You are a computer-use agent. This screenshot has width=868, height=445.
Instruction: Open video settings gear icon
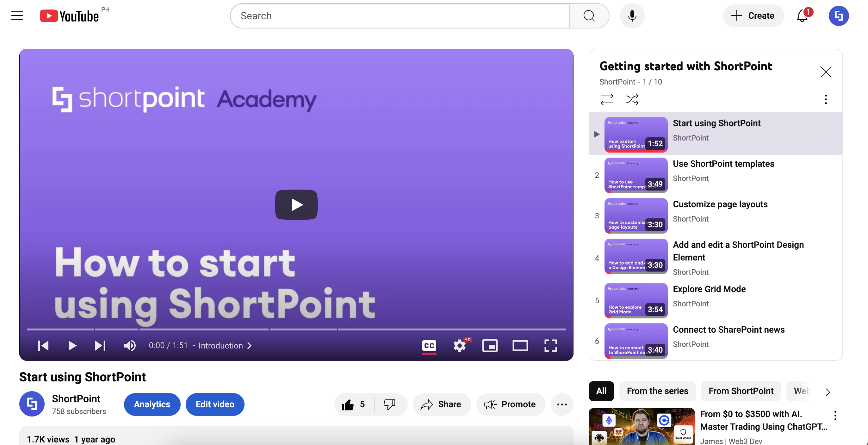[x=459, y=346]
